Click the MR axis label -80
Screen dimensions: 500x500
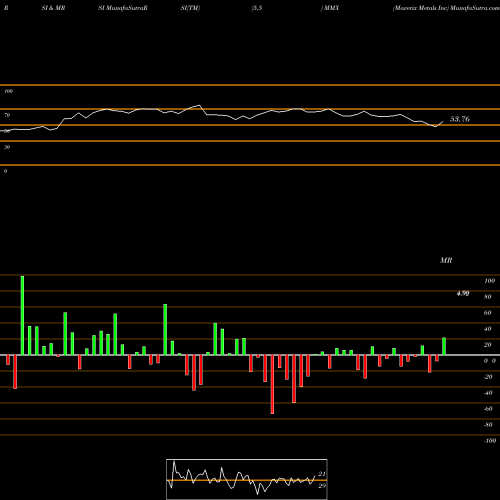click(488, 425)
